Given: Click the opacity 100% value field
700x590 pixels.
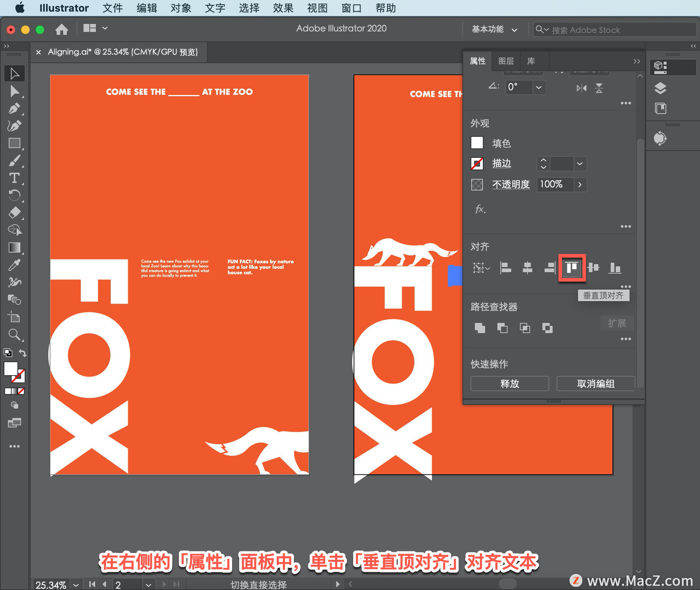Looking at the screenshot, I should coord(555,184).
